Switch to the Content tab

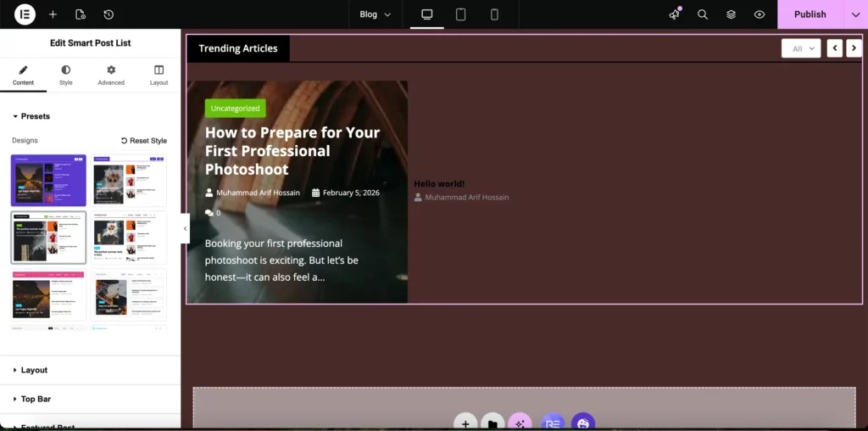click(x=23, y=76)
